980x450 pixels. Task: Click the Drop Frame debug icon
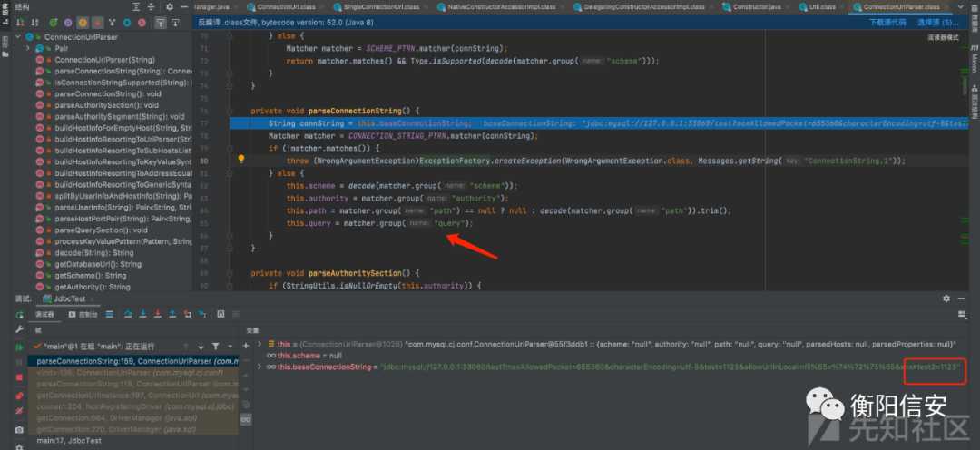pos(188,314)
